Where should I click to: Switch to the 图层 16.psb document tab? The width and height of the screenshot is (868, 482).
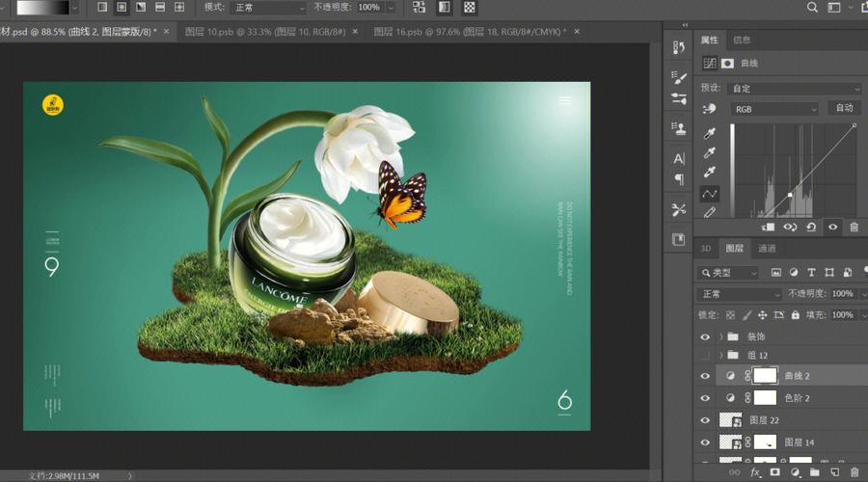pos(470,32)
